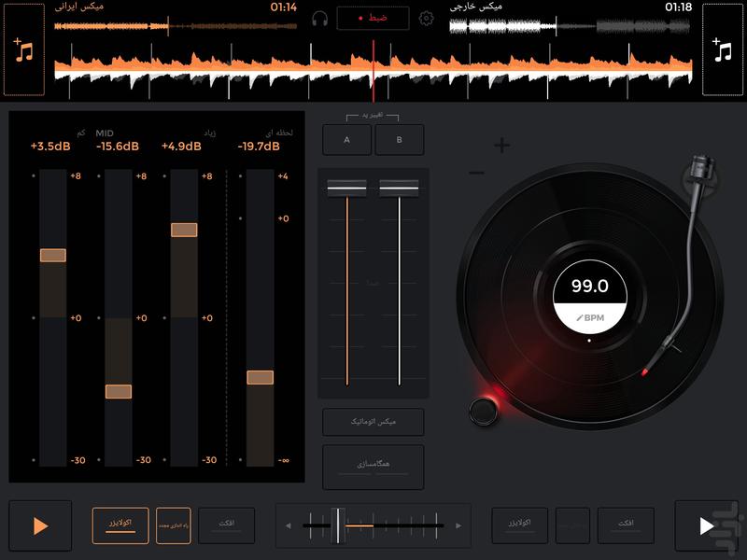The image size is (747, 560).
Task: Open the left deck equalizer (اکولایزر) tab
Action: (120, 525)
